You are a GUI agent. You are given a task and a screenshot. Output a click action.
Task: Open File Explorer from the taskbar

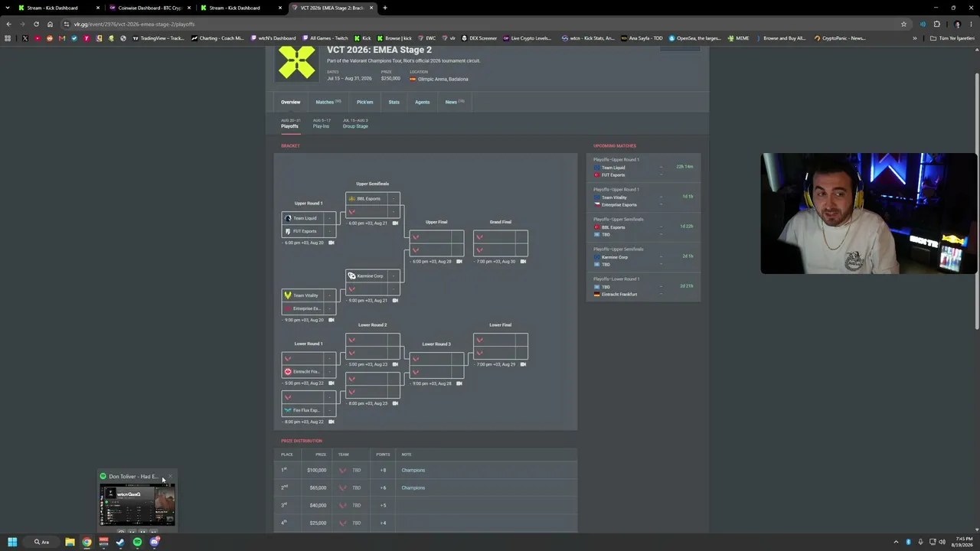pyautogui.click(x=70, y=542)
